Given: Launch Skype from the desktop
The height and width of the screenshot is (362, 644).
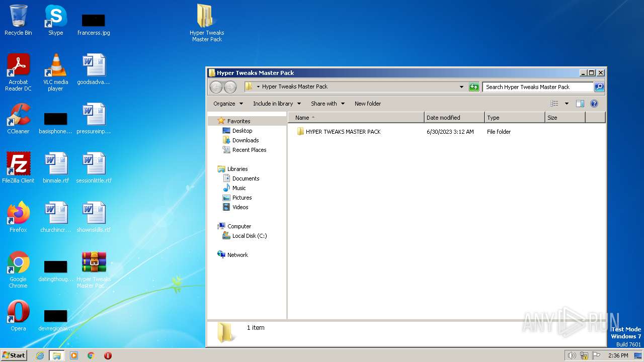Looking at the screenshot, I should 55,20.
